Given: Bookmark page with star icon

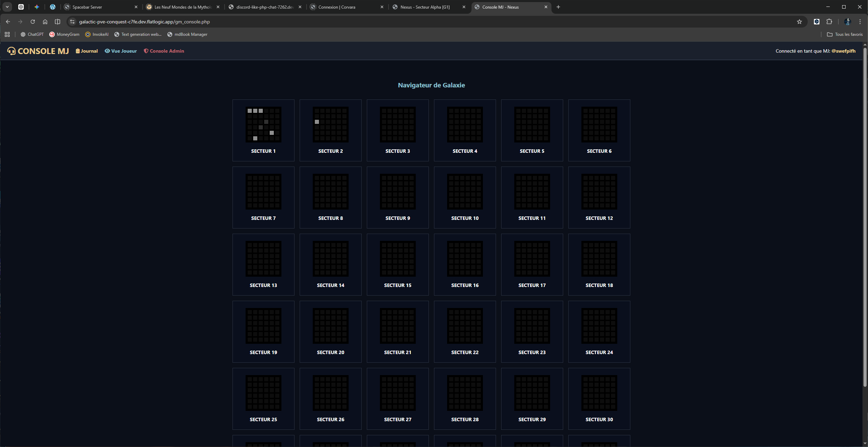Looking at the screenshot, I should coord(799,22).
